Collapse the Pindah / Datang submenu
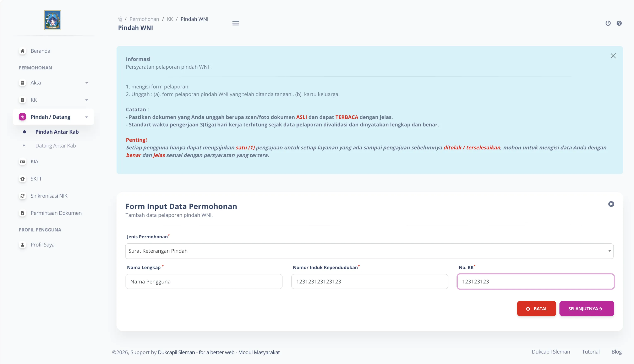Screen dimensions: 634x364 click(x=87, y=117)
